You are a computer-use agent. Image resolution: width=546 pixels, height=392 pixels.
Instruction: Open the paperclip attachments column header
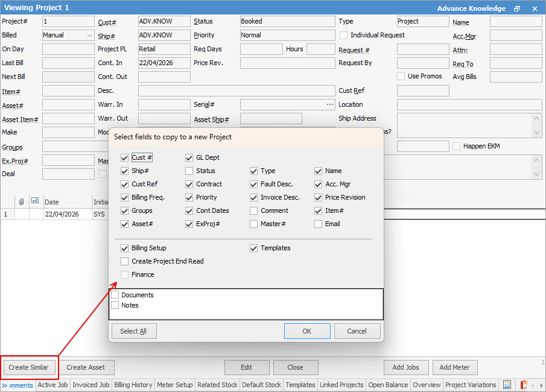tap(22, 201)
